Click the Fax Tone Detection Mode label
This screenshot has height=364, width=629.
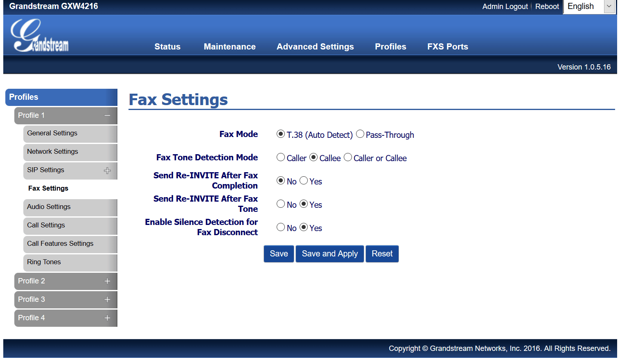coord(207,157)
